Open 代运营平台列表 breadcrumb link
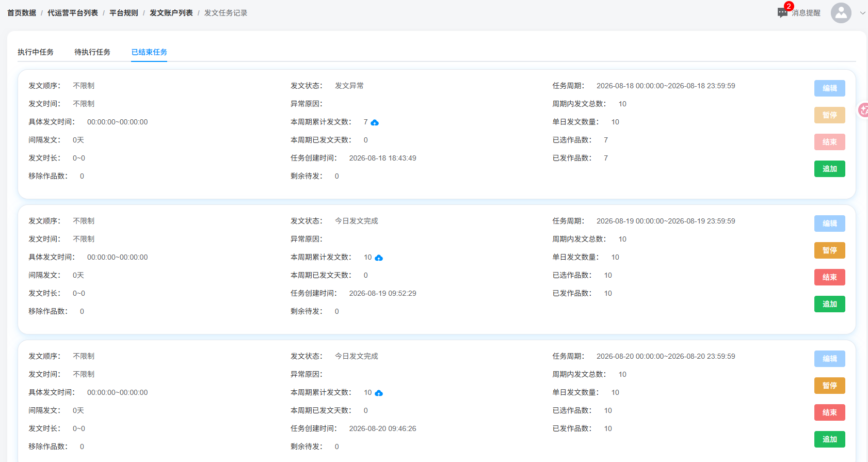The image size is (868, 462). 73,13
